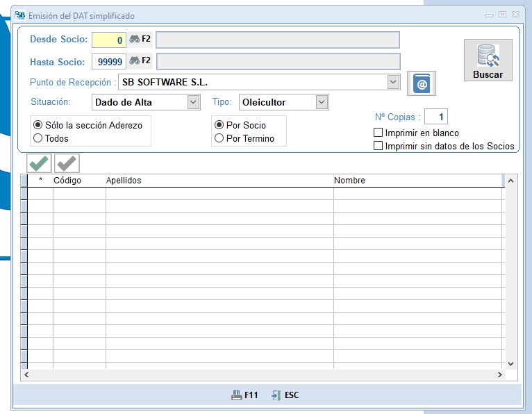
Task: Click the Nº Copias field
Action: coord(436,117)
